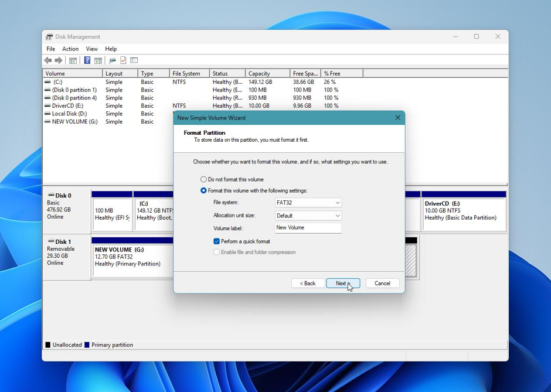Toggle the Show/Hide Action Pane icon
The height and width of the screenshot is (392, 551).
[98, 60]
